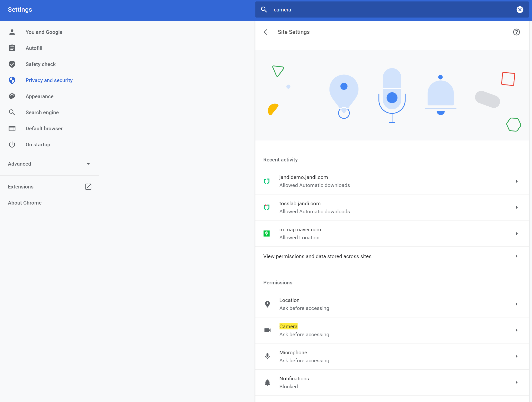
Task: Click the Notifications bell icon
Action: coord(267,382)
